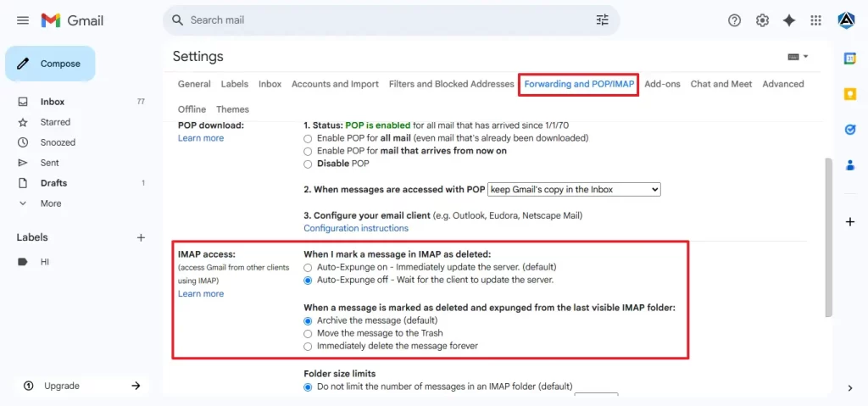The image size is (868, 406).
Task: Click the Snoozed clock icon
Action: 23,142
